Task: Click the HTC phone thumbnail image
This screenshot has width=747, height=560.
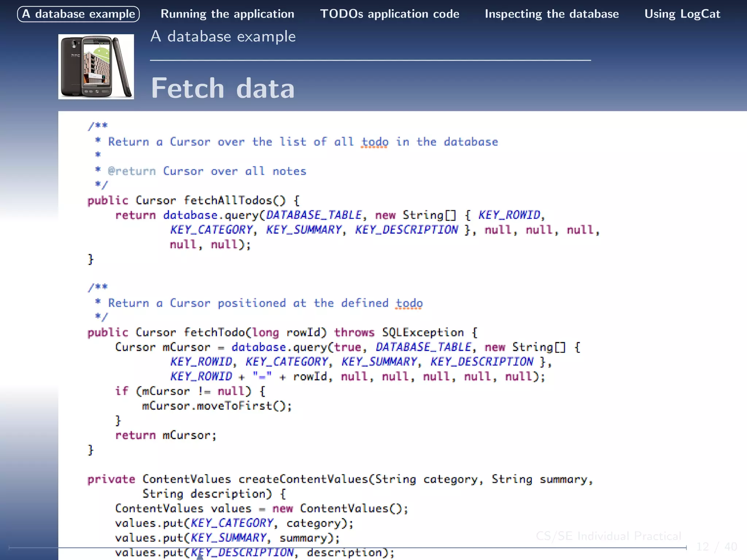Action: coord(96,67)
